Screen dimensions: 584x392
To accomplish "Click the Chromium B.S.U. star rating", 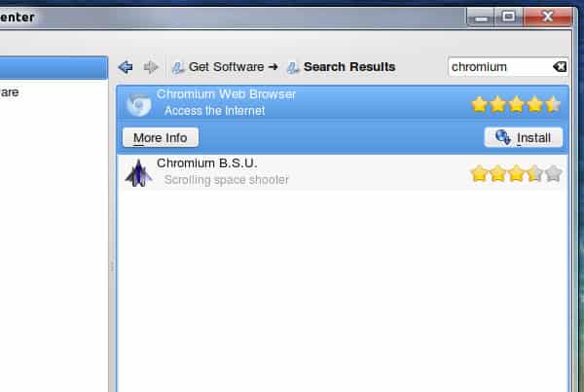I will point(516,173).
